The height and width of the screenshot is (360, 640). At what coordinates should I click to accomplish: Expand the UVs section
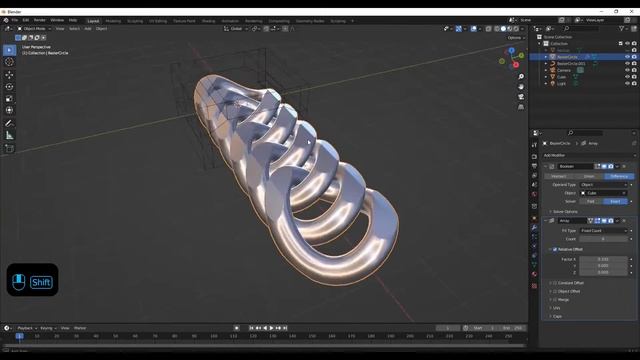click(556, 308)
